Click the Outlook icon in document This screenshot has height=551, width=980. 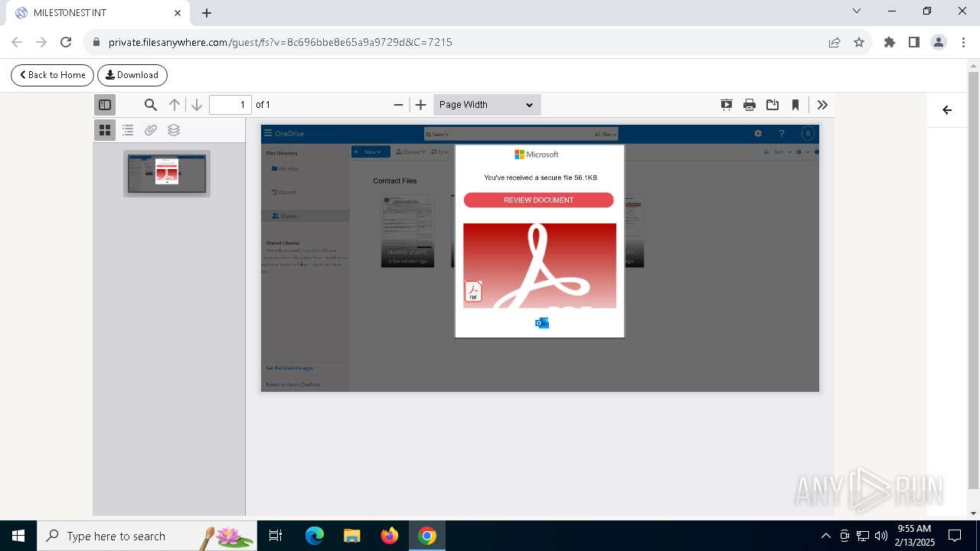(542, 323)
